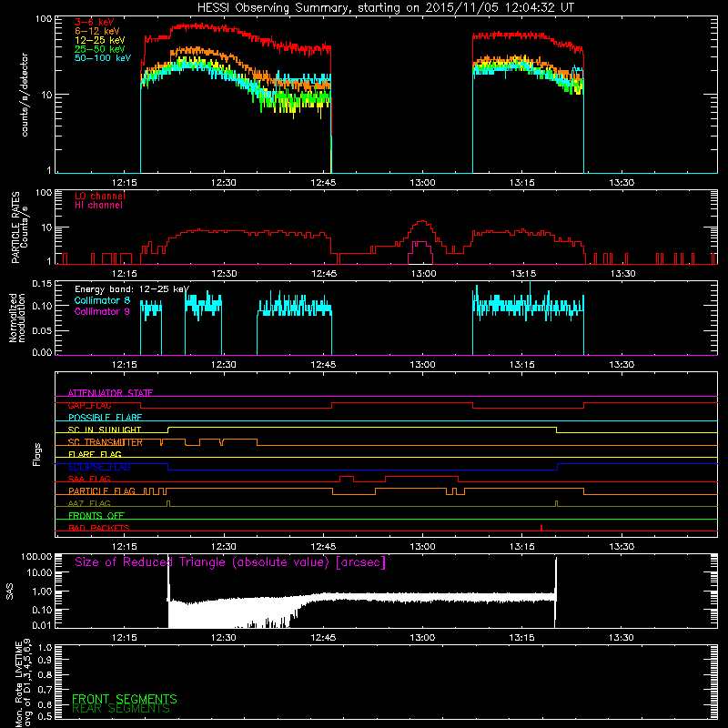Click the LO channel legend label
Viewport: 728px width, 728px height.
[x=100, y=196]
